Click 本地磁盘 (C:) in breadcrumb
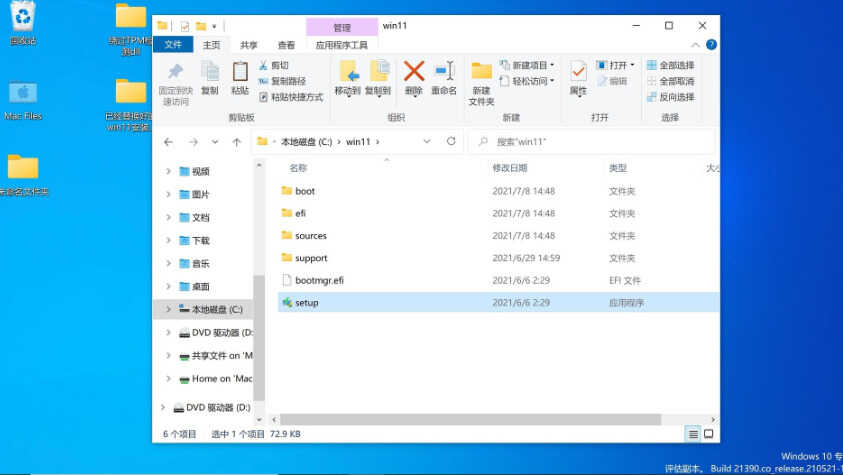This screenshot has height=475, width=843. (306, 142)
